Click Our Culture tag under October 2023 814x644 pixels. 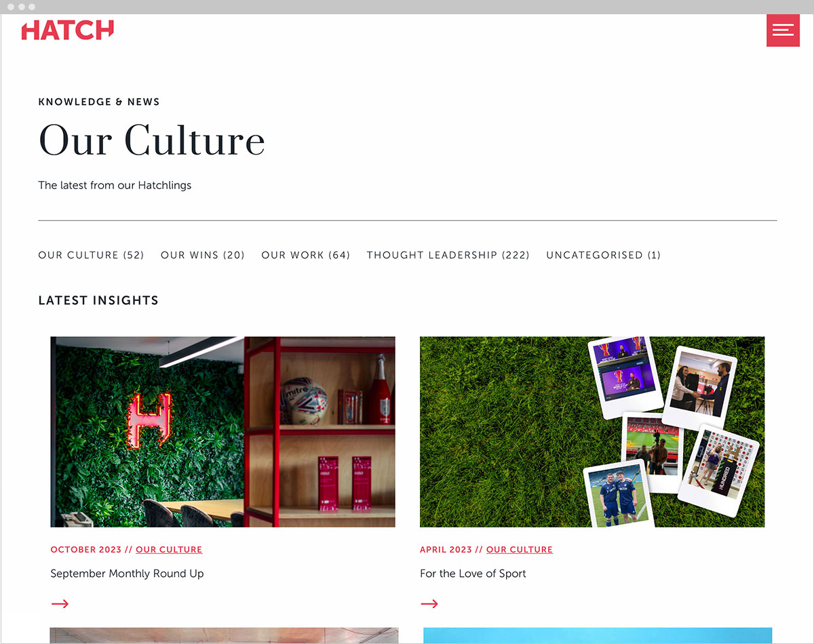169,549
